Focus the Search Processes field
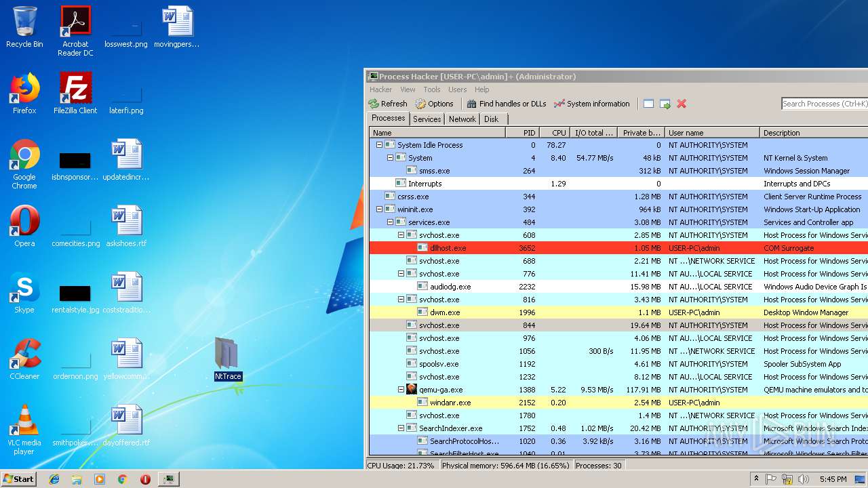The height and width of the screenshot is (488, 868). tap(825, 104)
